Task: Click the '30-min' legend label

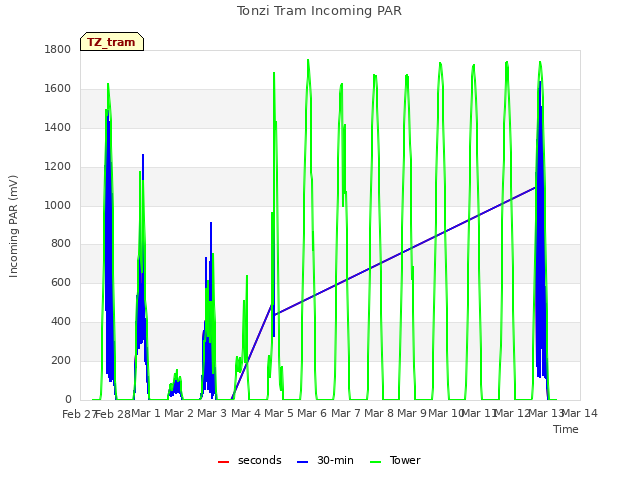Action: click(x=335, y=460)
